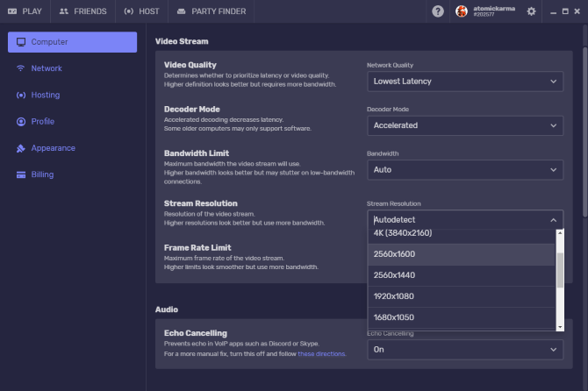
Task: Click the help question mark icon
Action: tap(438, 11)
